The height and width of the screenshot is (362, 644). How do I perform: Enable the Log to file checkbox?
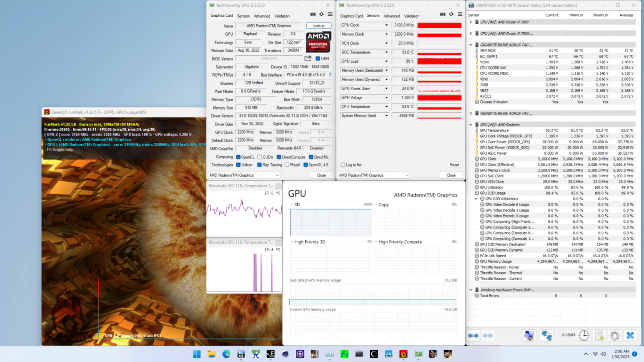343,165
